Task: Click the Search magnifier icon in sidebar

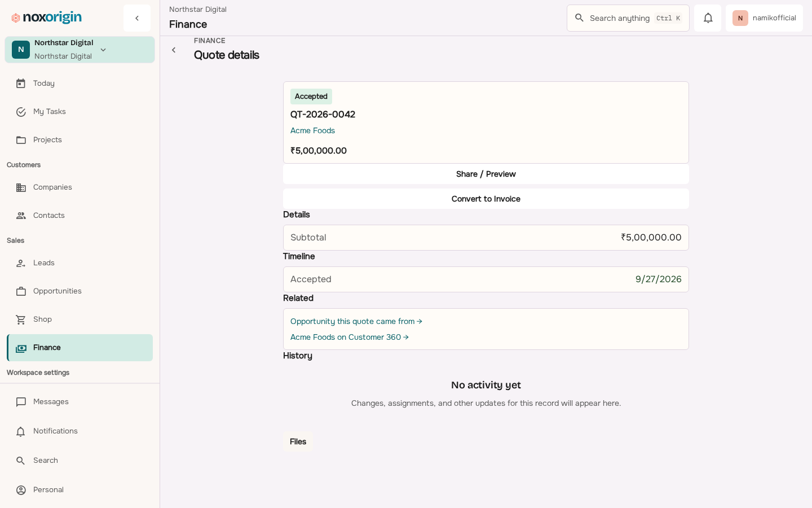Action: pos(21,461)
